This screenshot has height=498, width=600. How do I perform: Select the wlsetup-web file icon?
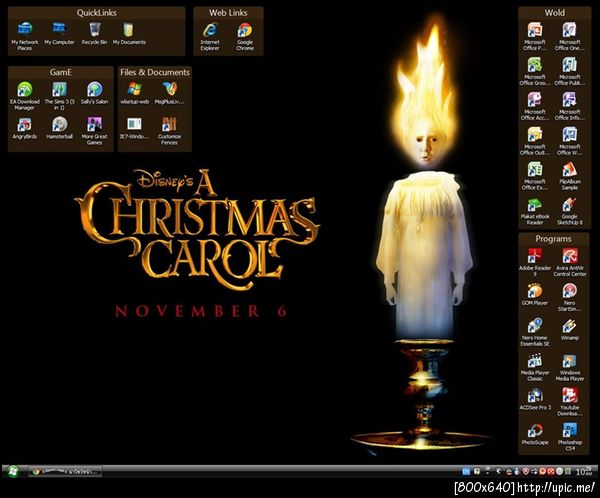click(134, 93)
